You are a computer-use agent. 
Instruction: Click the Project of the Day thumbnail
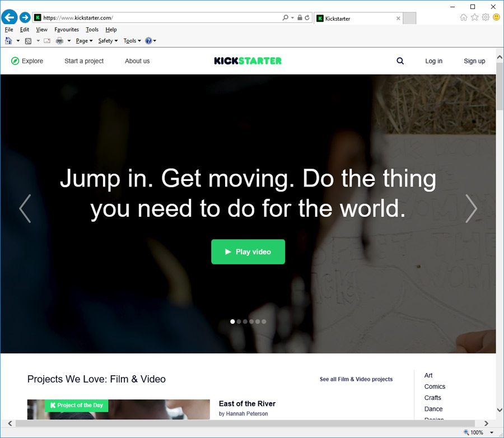tap(119, 409)
